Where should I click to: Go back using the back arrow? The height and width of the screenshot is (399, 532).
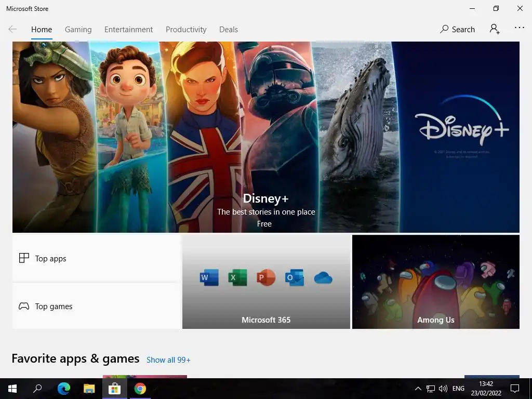click(12, 30)
